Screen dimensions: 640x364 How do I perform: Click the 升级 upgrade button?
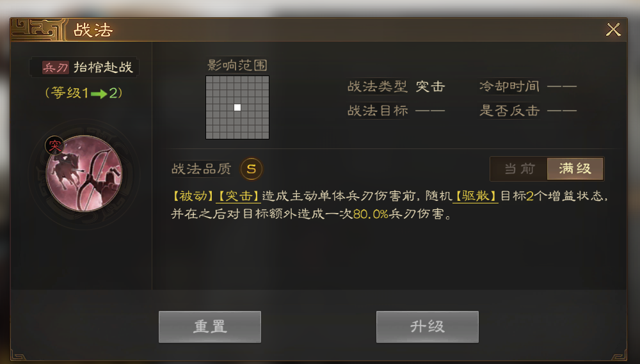(x=428, y=327)
